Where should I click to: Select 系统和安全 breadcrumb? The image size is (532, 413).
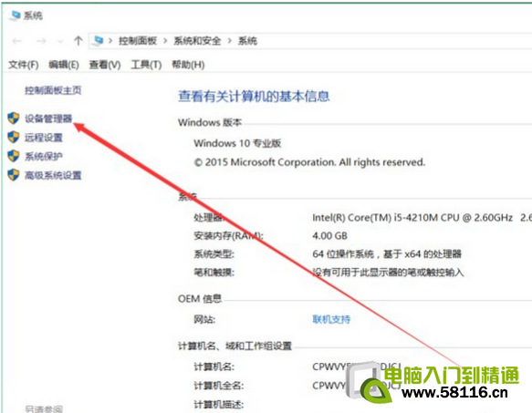click(x=197, y=41)
